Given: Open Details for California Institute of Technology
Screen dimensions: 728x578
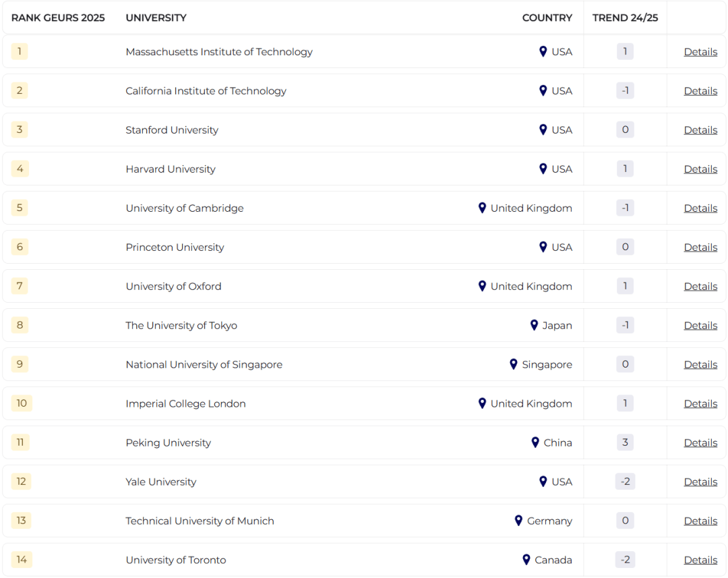Looking at the screenshot, I should 700,91.
